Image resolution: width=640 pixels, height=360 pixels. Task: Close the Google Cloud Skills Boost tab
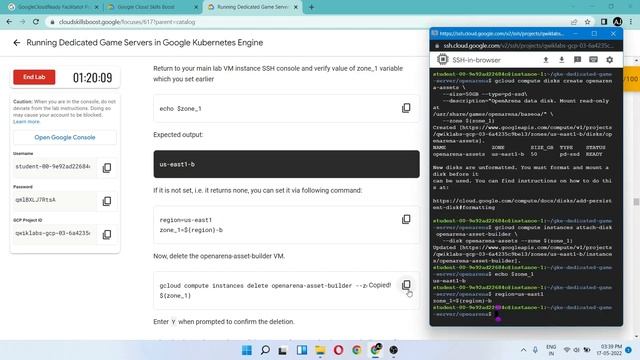(196, 7)
